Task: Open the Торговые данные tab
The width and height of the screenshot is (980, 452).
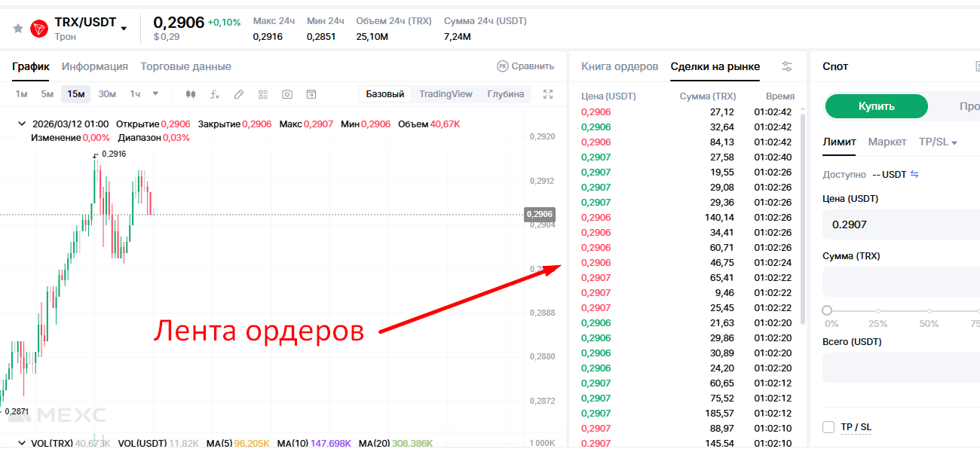Action: [x=185, y=66]
